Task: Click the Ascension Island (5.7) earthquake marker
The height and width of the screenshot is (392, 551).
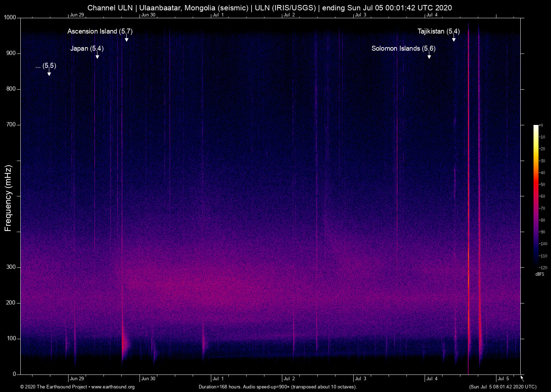Action: (x=100, y=31)
